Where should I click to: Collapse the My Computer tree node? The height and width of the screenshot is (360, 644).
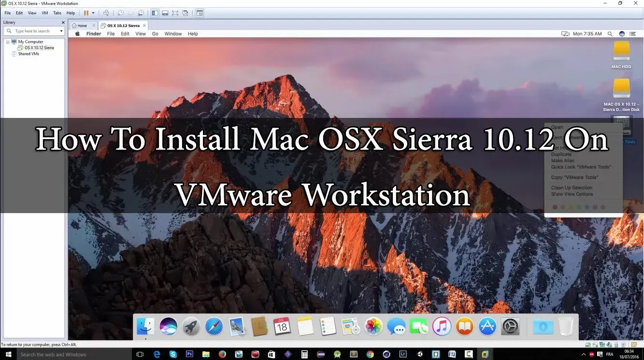(x=8, y=42)
